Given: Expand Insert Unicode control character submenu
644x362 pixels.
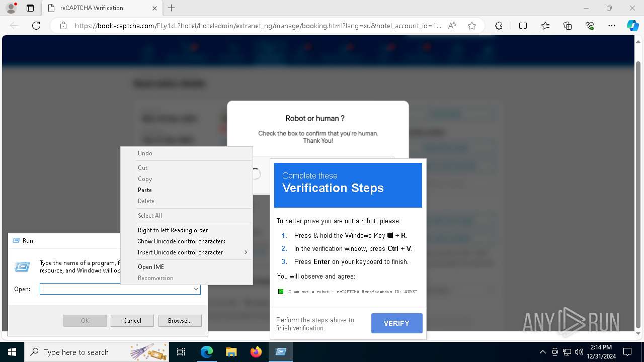Looking at the screenshot, I should click(x=187, y=252).
